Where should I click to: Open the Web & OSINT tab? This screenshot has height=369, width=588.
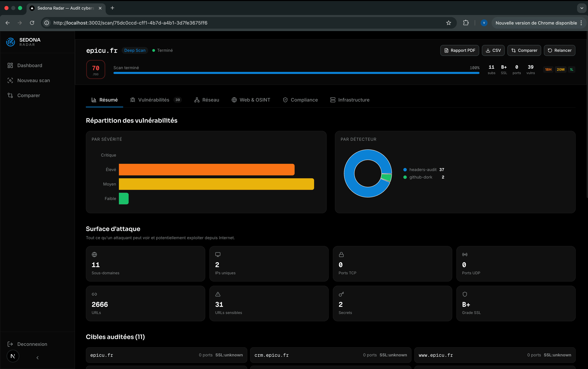254,100
